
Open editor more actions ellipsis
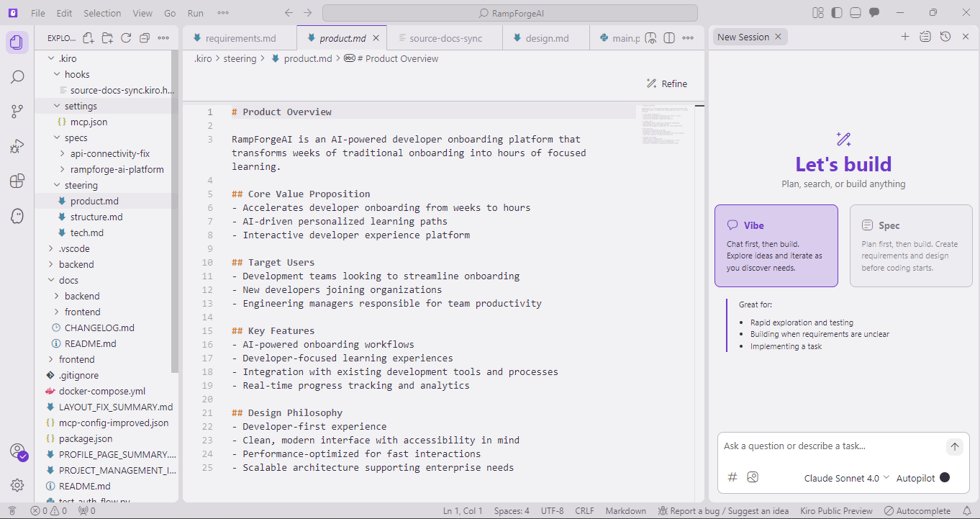click(x=687, y=38)
